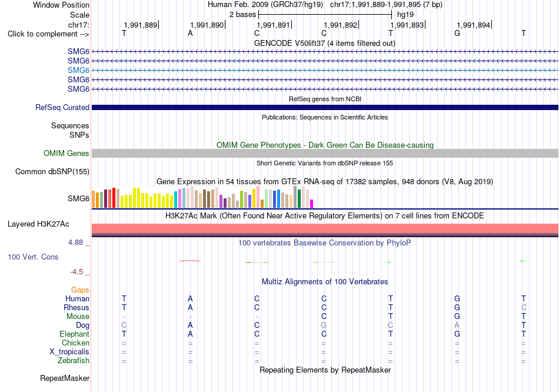
Task: Open 'Publications: Sequences in Scientific Articles' title
Action: (325, 117)
